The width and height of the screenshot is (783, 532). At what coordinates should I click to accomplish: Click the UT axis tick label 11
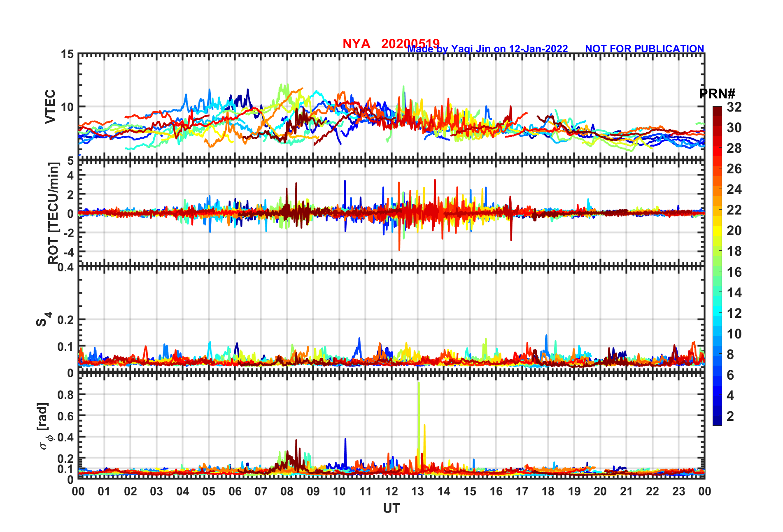(366, 491)
